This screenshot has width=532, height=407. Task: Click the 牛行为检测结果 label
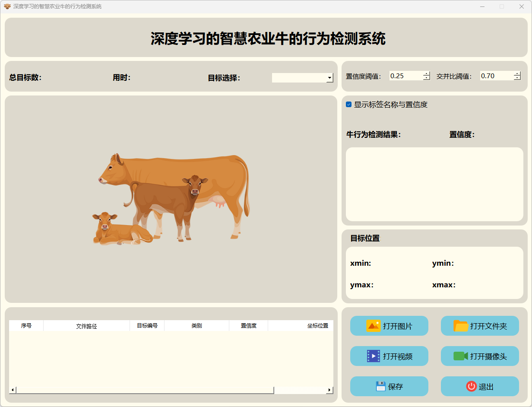click(x=374, y=134)
